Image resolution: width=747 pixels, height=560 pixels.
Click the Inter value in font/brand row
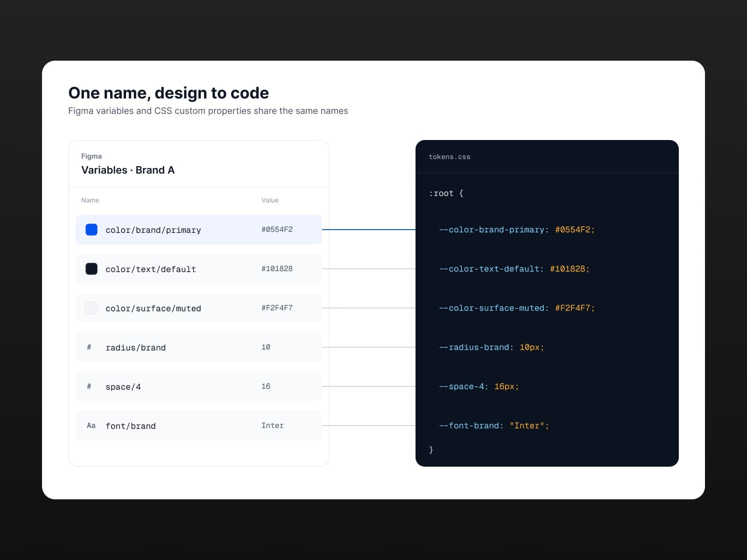273,425
